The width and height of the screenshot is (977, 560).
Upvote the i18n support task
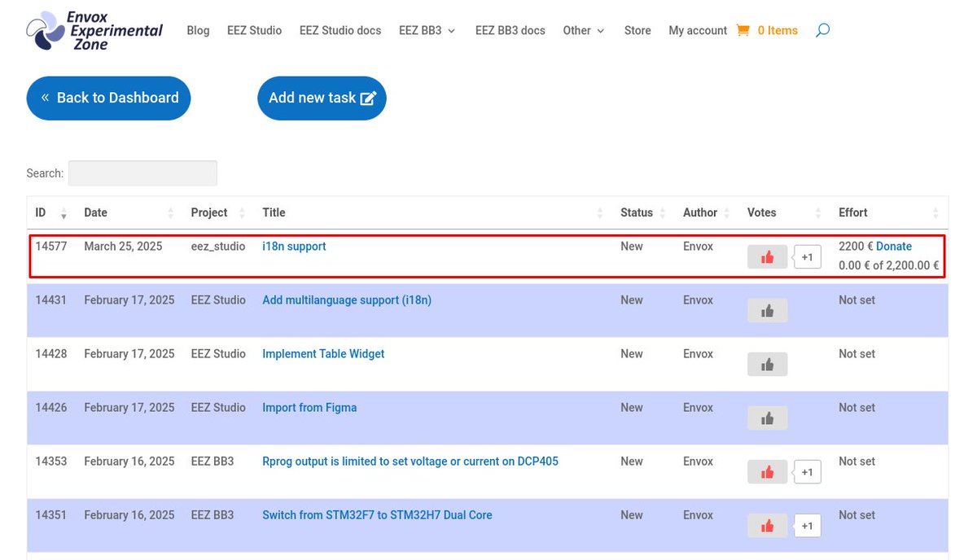tap(767, 257)
